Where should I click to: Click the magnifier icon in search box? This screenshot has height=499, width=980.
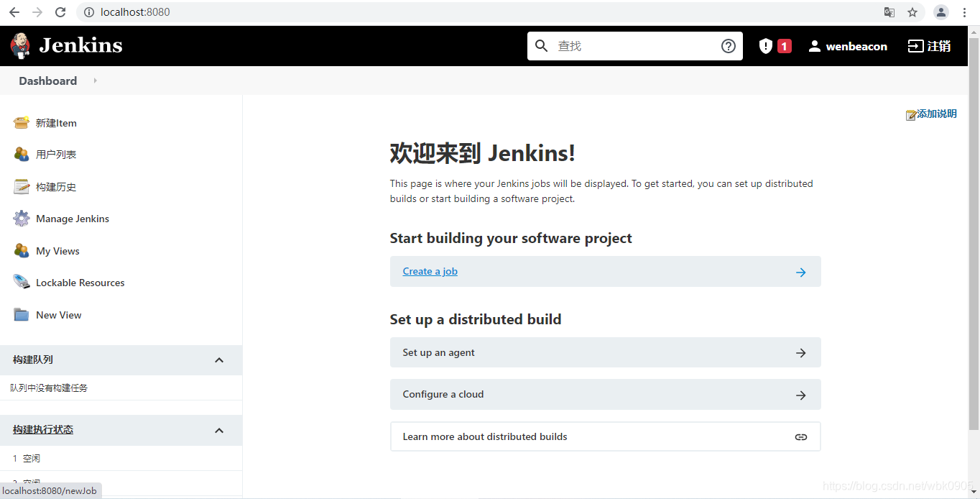pos(542,46)
